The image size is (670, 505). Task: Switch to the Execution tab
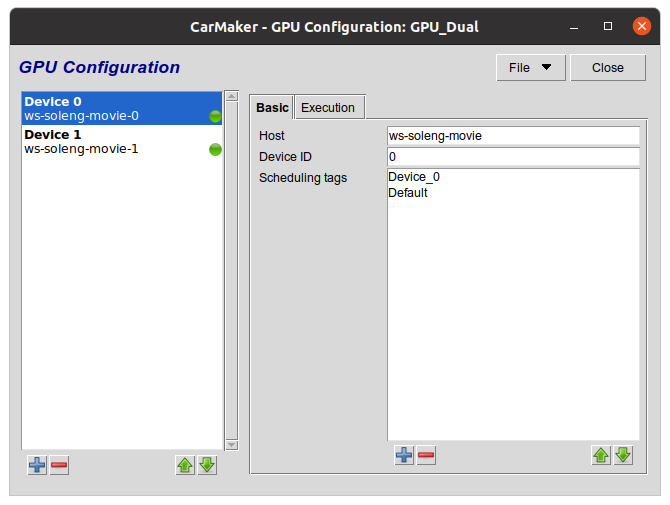[x=328, y=107]
